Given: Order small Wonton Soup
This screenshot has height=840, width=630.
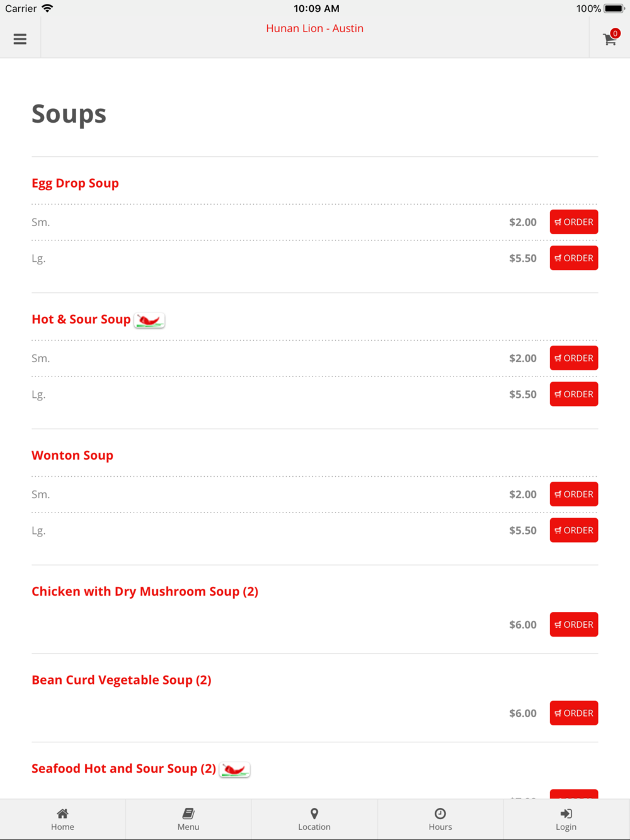Looking at the screenshot, I should pos(574,494).
